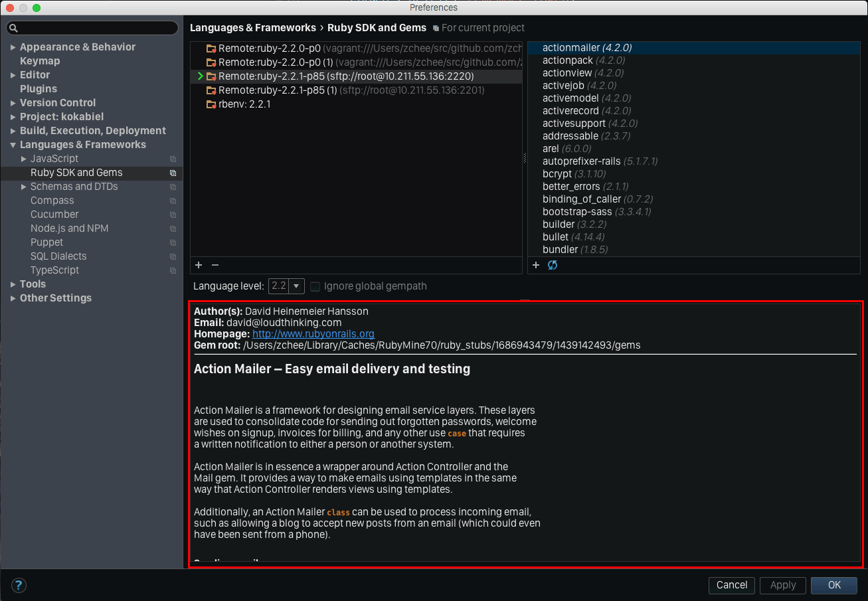Select the bullet (4.14.4) gem
Screen dimensions: 868x601
[694, 237]
